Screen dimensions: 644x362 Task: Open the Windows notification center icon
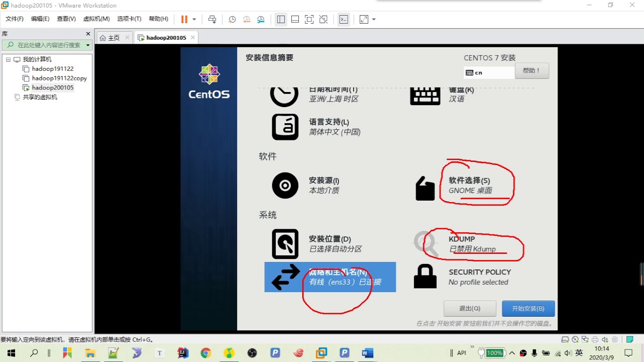click(x=629, y=353)
